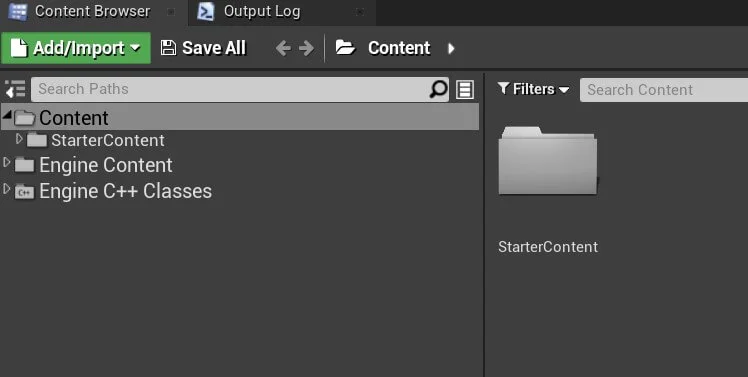Viewport: 748px width, 377px height.
Task: Toggle the sources panel show/hide icon
Action: (x=15, y=89)
